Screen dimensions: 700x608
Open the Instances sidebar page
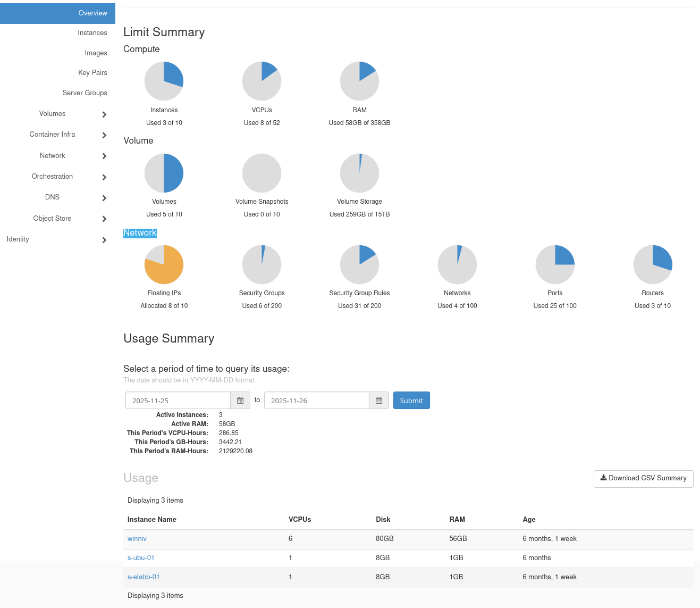point(92,33)
